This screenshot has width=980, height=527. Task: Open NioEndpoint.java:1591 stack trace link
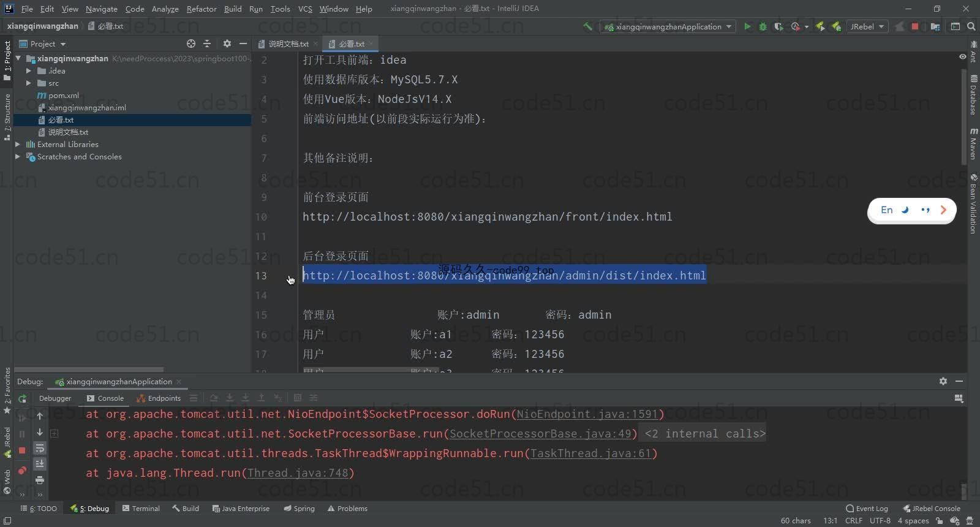(587, 414)
